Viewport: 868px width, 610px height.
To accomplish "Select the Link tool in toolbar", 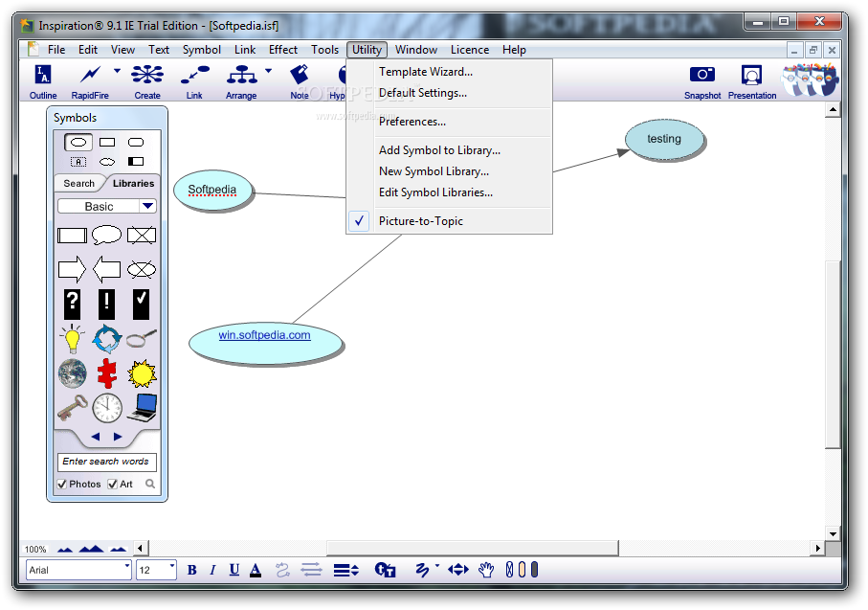I will coord(194,82).
